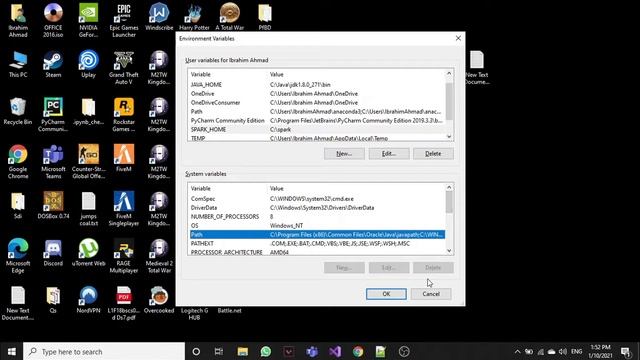Select the NUMBER_OF_PROCESSORS system variable

coord(317,217)
